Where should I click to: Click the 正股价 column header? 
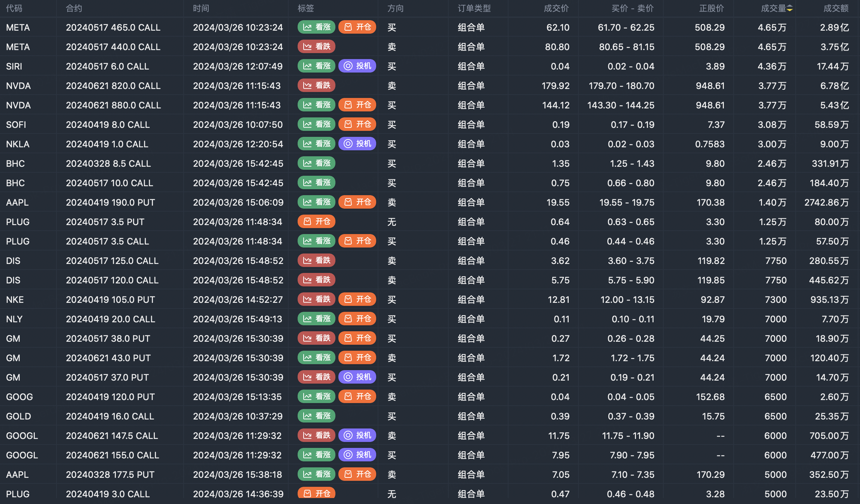tap(711, 9)
